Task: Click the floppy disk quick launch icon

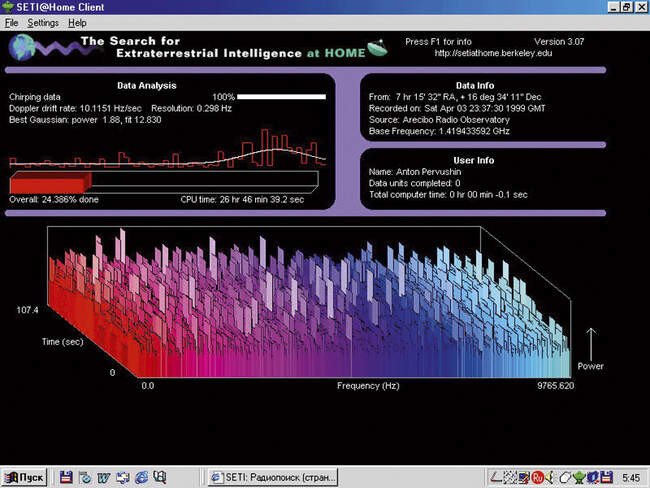Action: (66, 477)
